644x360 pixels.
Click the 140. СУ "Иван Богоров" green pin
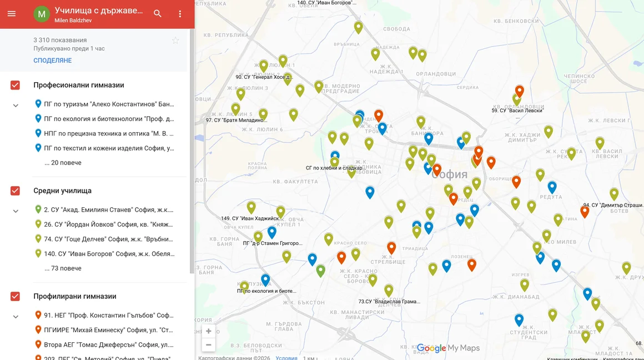[x=359, y=27]
